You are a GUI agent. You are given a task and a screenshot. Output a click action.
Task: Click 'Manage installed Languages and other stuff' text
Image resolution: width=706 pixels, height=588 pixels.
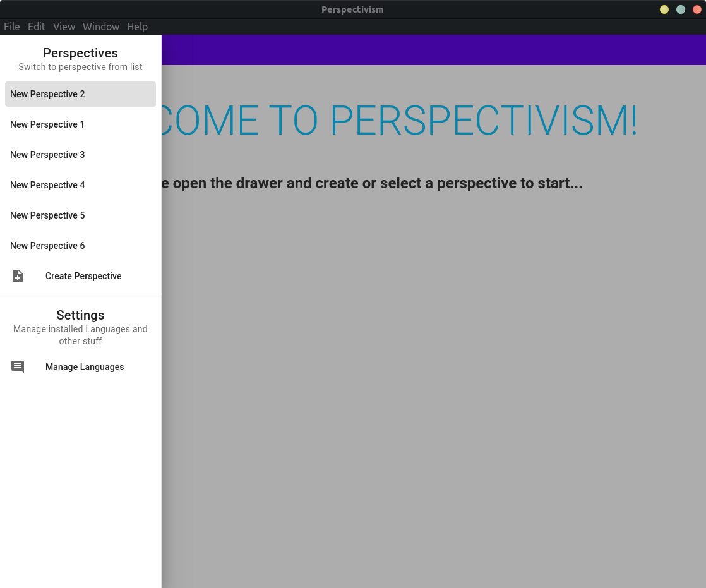pos(81,335)
